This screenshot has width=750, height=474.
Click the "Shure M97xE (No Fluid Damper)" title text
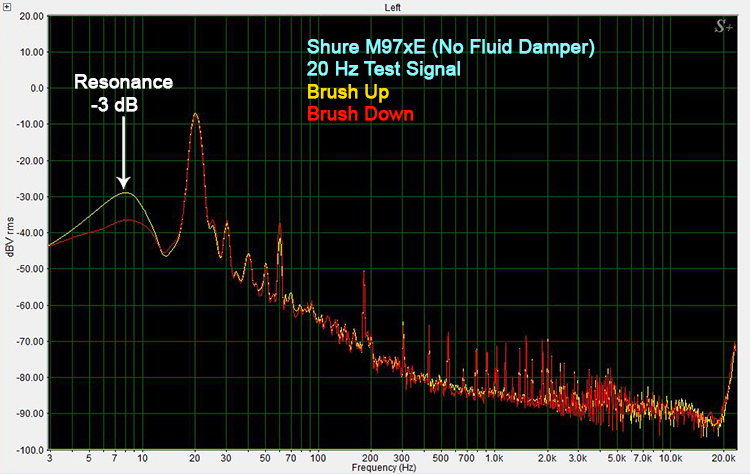[x=451, y=49]
